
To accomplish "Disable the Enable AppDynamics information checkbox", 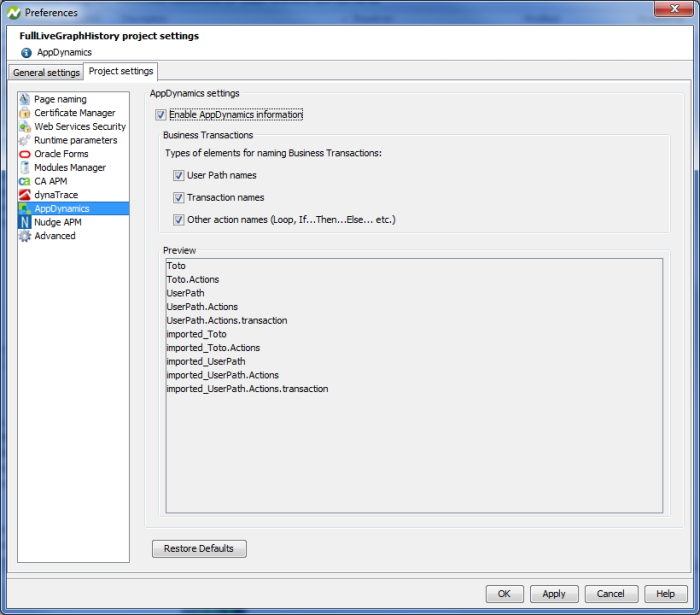I will click(x=161, y=115).
